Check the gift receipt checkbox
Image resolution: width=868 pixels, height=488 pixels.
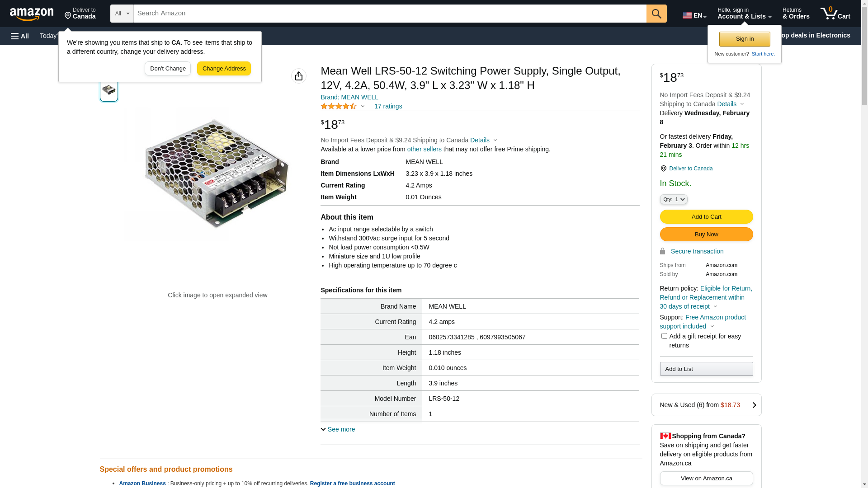coord(664,336)
